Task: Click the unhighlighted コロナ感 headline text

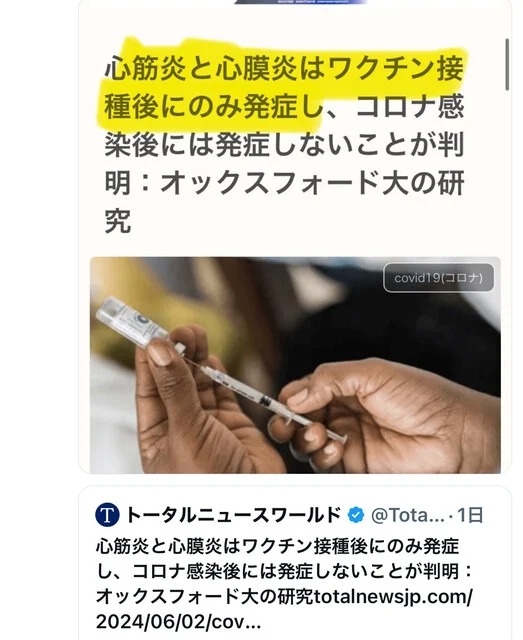Action: pyautogui.click(x=409, y=106)
